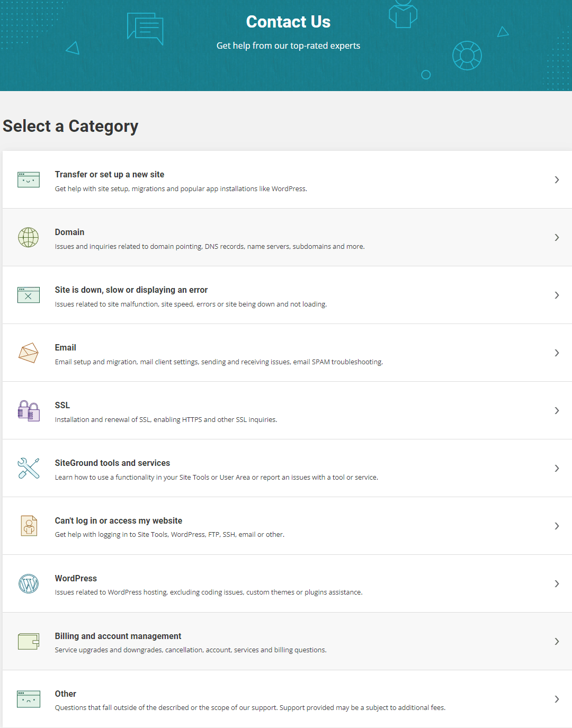Select Site is down, slow or displaying an error
Image resolution: width=572 pixels, height=728 pixels.
point(131,290)
